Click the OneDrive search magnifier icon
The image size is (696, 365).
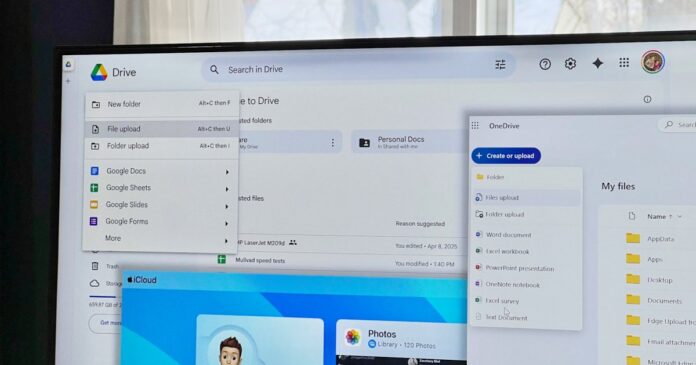[x=669, y=125]
